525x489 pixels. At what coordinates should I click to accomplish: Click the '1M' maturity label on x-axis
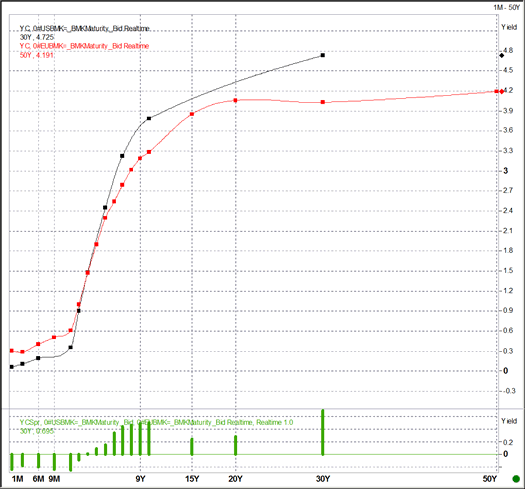click(x=17, y=479)
